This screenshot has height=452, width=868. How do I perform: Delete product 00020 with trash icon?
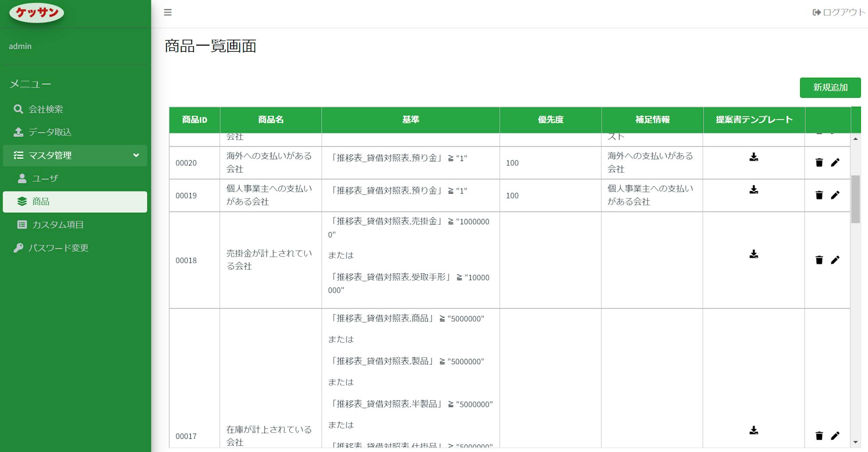[819, 162]
